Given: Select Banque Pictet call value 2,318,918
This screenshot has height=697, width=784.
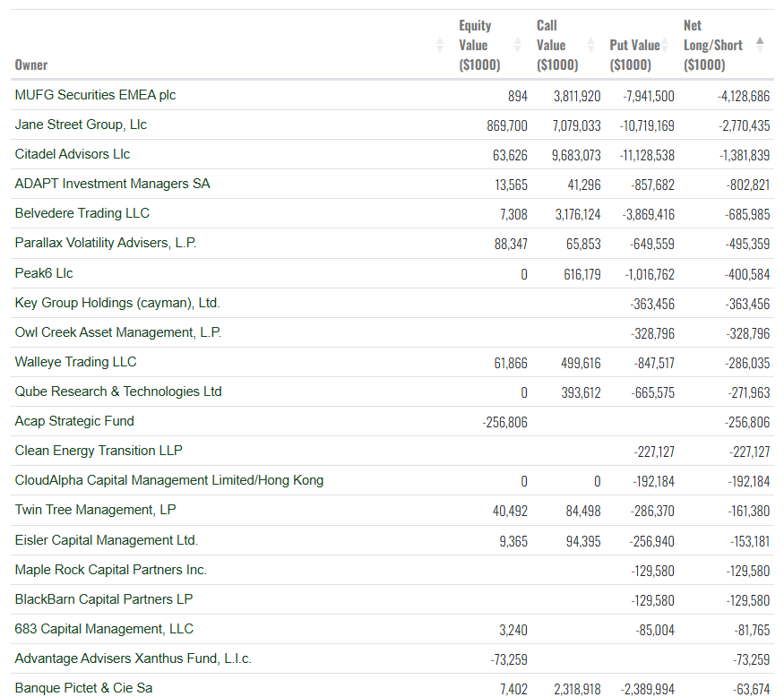Looking at the screenshot, I should click(577, 689).
